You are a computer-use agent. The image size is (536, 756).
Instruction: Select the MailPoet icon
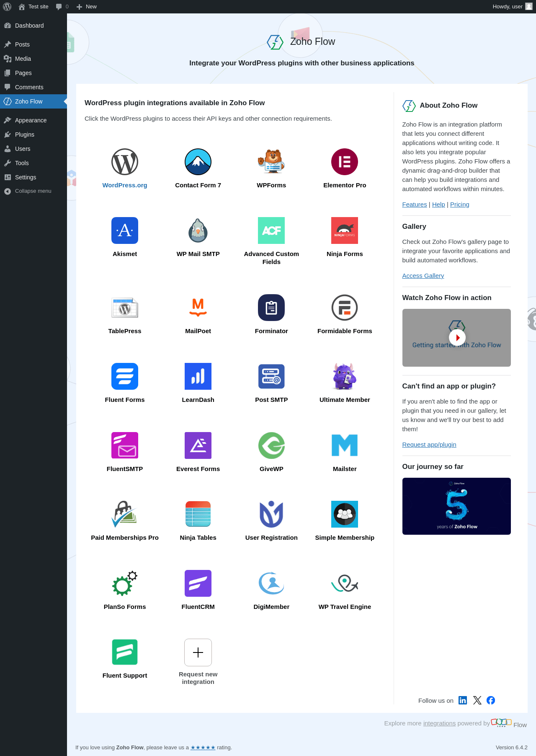click(198, 308)
